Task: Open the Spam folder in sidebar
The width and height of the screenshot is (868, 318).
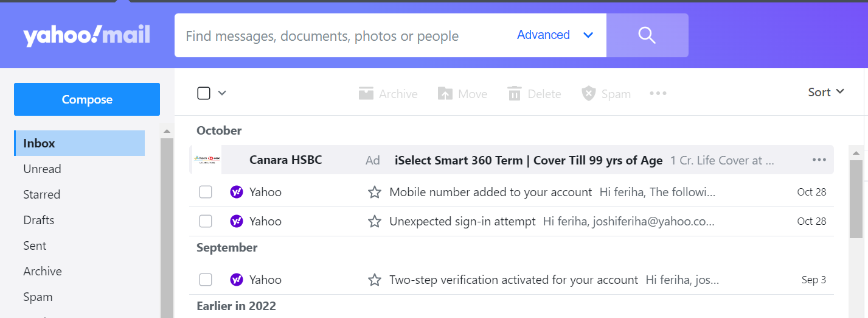Action: [x=80, y=297]
